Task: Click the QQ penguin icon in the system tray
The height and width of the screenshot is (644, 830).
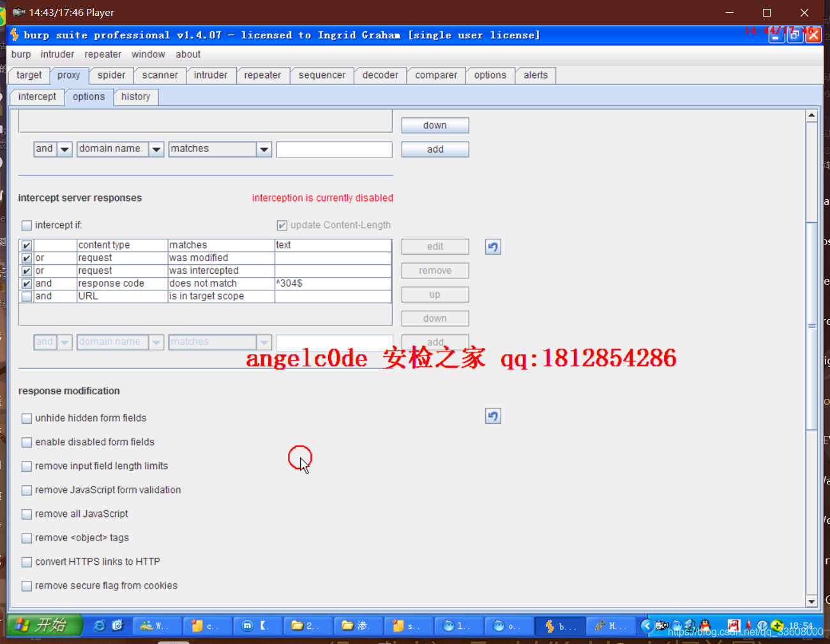Action: 705,625
